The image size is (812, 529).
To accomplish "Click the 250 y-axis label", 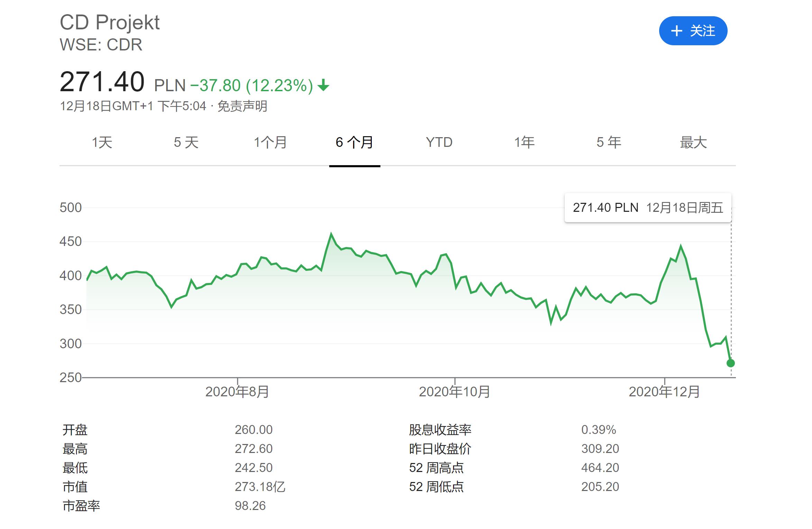I will click(71, 378).
